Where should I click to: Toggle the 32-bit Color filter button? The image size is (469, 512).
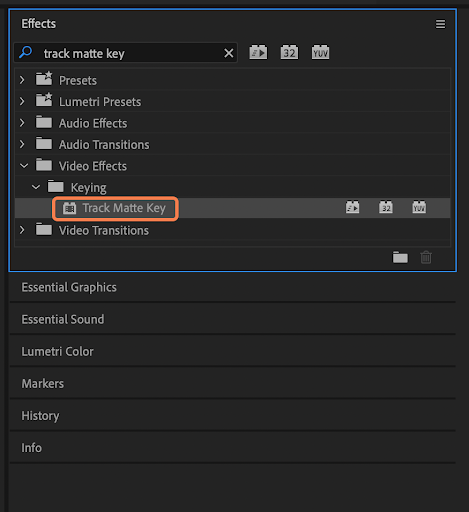tap(289, 52)
